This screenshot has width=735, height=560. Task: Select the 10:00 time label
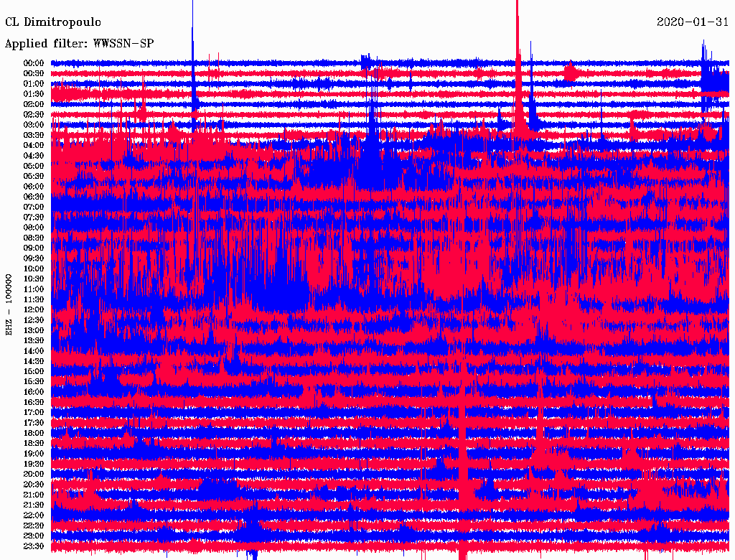pyautogui.click(x=34, y=269)
